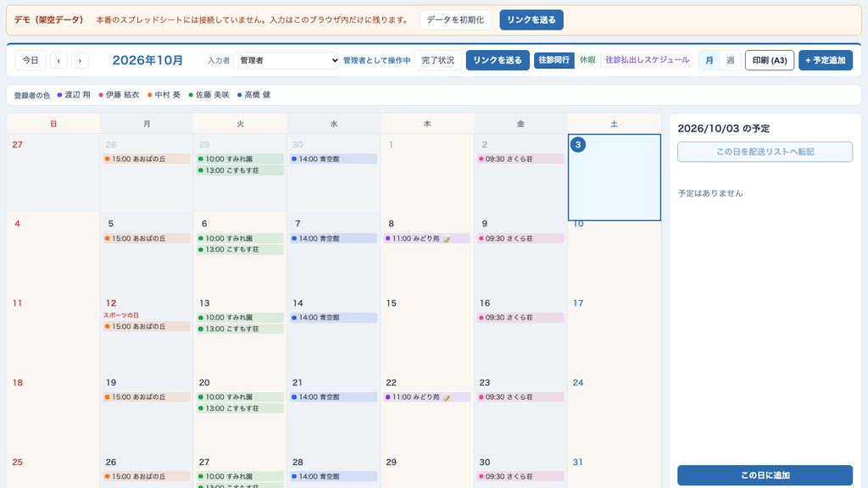868x488 pixels.
Task: Click the 渡辺 翔 purple color legend
Action: coord(74,95)
